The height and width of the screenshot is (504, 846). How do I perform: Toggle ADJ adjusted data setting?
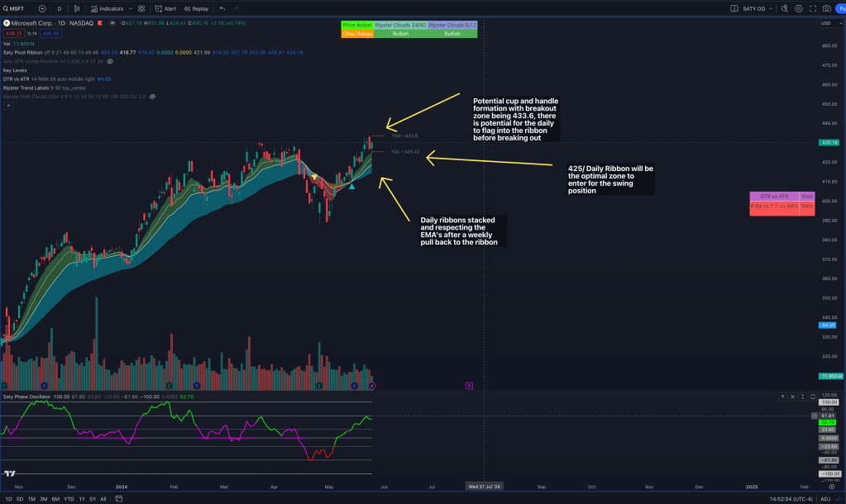click(x=824, y=499)
